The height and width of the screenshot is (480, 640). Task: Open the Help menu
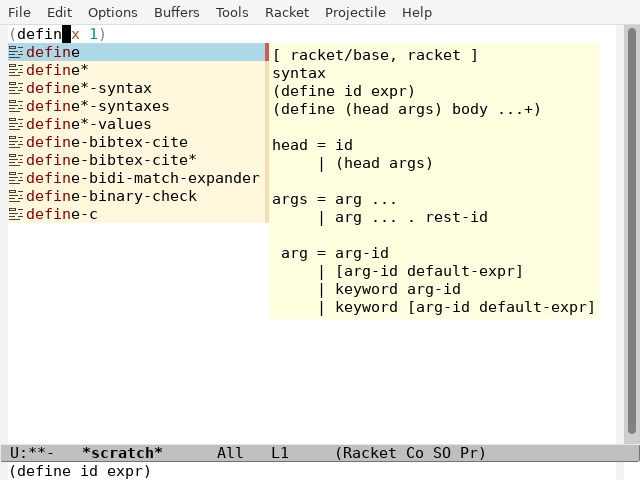(x=417, y=12)
